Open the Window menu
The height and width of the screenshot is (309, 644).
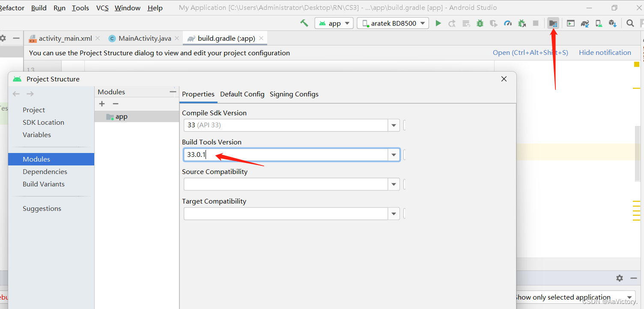128,8
